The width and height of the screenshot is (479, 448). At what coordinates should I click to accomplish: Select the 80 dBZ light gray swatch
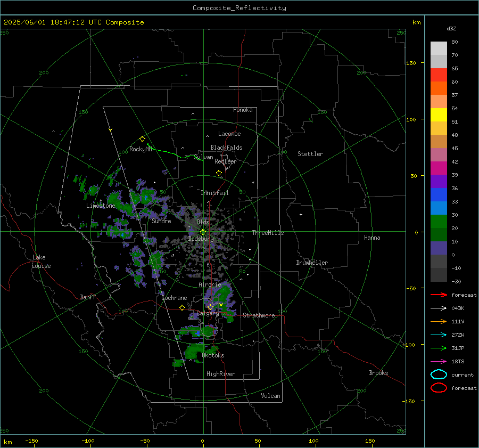439,48
